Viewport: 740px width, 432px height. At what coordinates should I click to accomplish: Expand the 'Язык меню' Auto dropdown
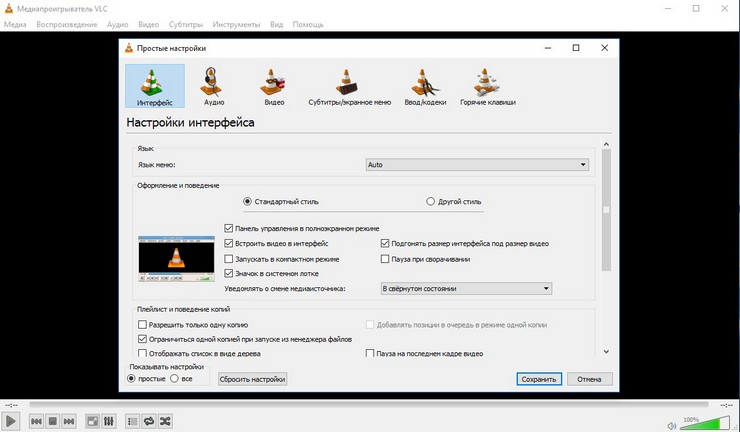tap(476, 164)
